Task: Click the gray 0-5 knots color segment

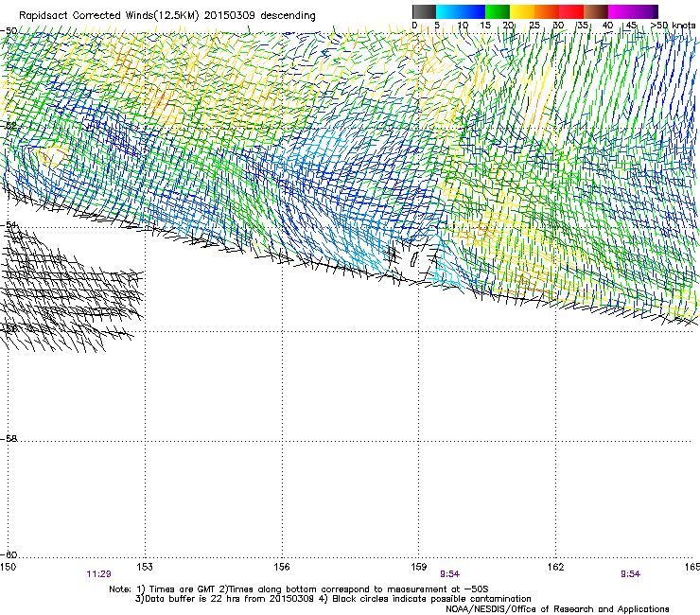Action: click(424, 11)
